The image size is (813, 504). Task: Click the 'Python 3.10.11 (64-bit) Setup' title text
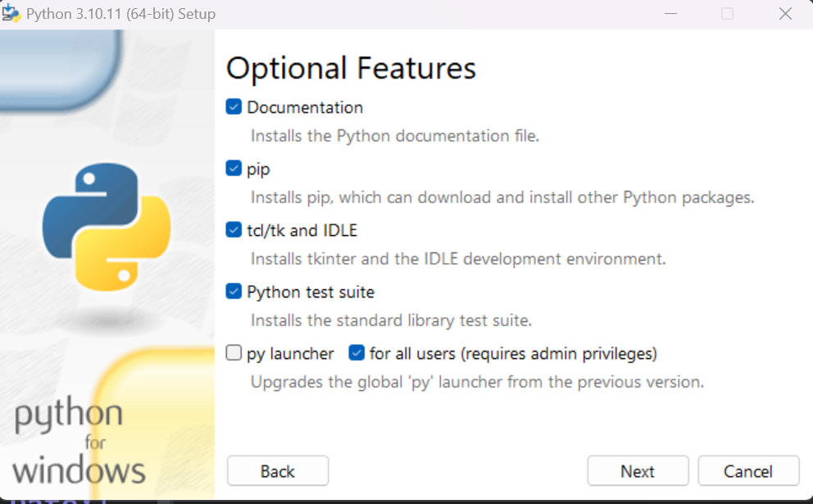[121, 14]
